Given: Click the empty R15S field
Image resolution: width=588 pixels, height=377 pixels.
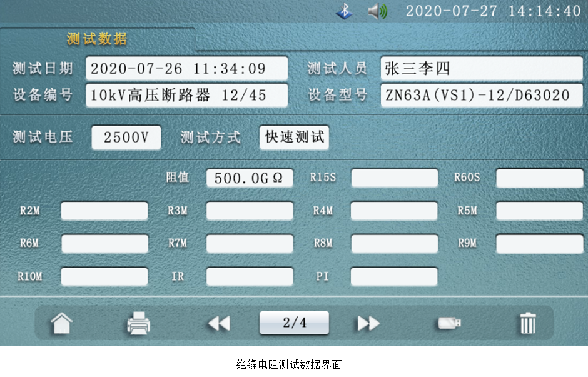Looking at the screenshot, I should pos(395,178).
